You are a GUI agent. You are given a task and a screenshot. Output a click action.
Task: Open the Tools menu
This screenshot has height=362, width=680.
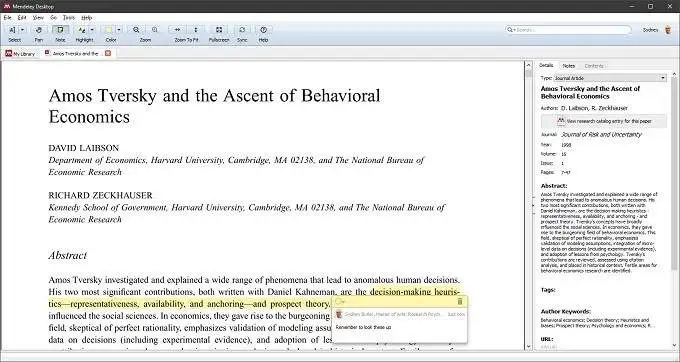pos(69,18)
